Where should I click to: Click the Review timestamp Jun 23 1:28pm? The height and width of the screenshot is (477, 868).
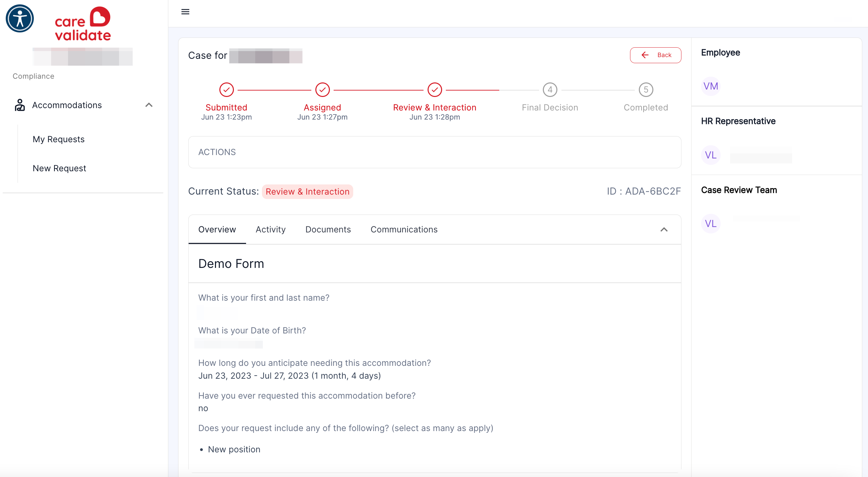point(435,117)
